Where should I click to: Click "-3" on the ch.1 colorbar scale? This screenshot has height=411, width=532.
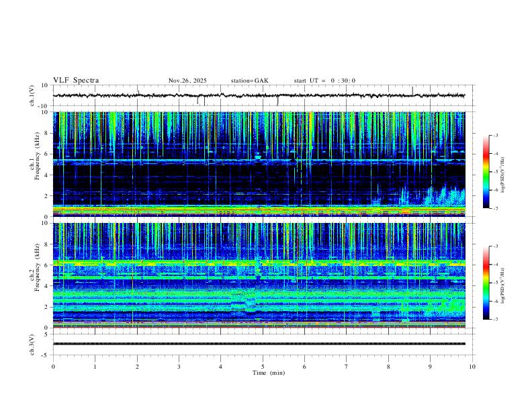(495, 135)
